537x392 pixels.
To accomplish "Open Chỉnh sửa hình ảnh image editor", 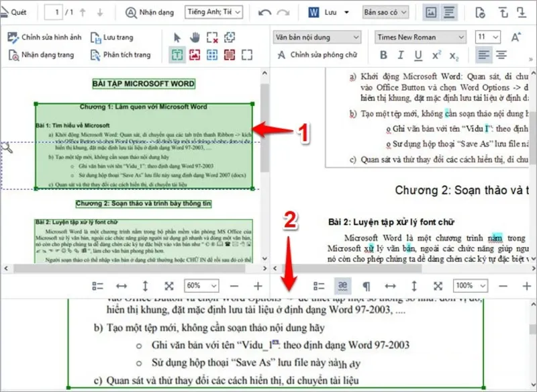I will [x=44, y=38].
